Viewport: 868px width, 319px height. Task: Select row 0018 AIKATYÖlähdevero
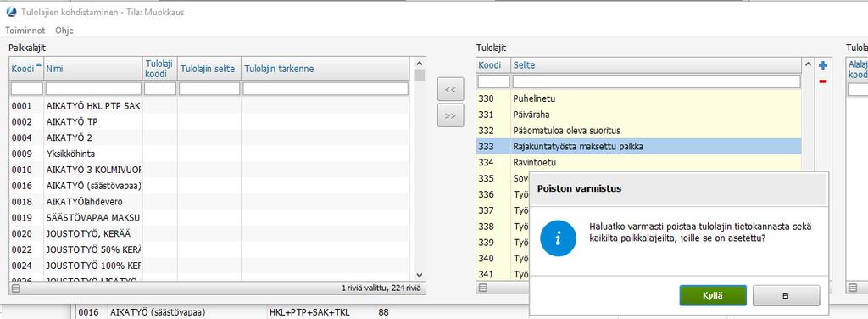coord(210,202)
